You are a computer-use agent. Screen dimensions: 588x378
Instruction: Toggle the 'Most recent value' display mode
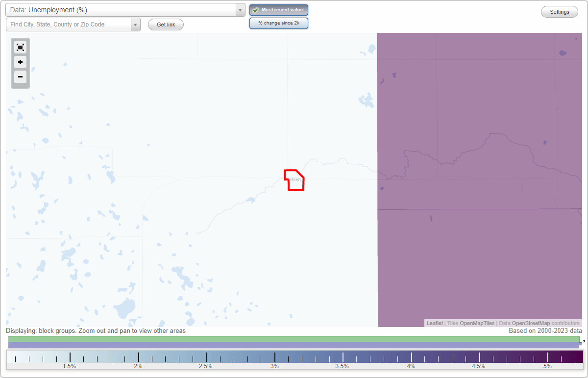pos(279,10)
